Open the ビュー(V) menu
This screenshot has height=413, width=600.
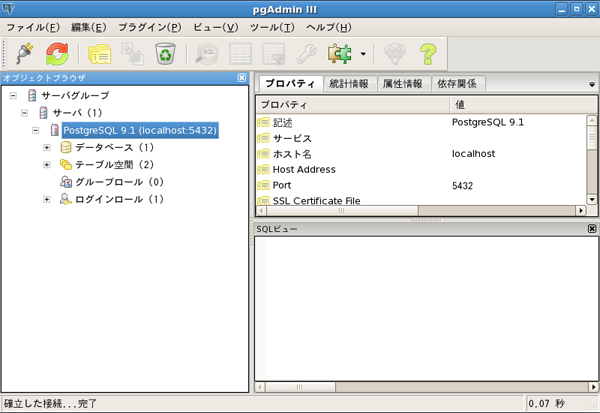215,28
